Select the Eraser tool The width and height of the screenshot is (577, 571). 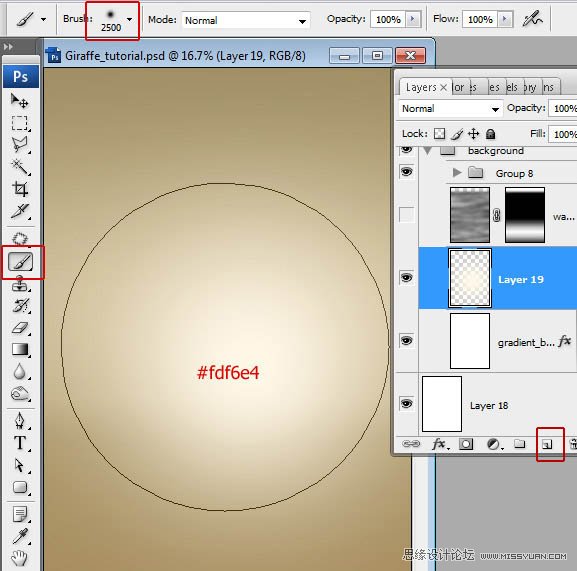pyautogui.click(x=20, y=327)
